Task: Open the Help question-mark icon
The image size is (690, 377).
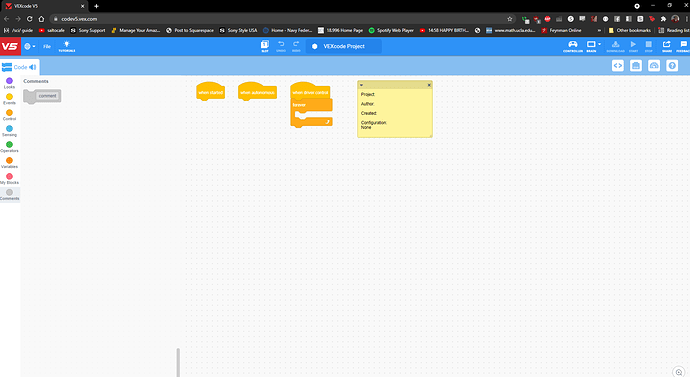Action: pos(672,66)
